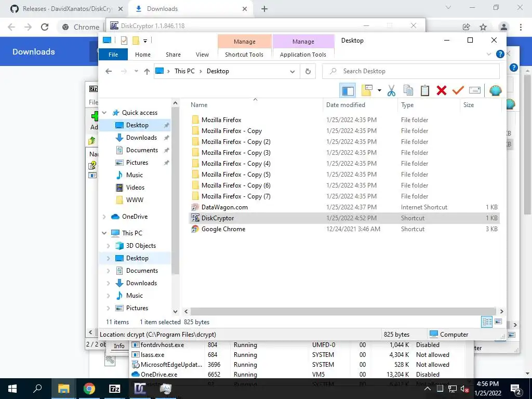532x399 pixels.
Task: Switch to Releases DavidXanatos Chrome tab
Action: click(66, 9)
